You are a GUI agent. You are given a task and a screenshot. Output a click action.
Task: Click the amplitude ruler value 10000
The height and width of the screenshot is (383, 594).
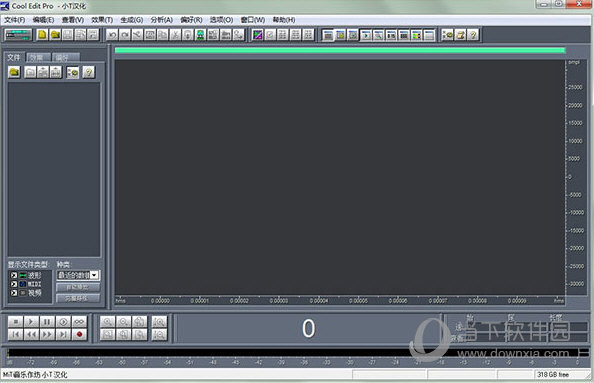pos(575,141)
